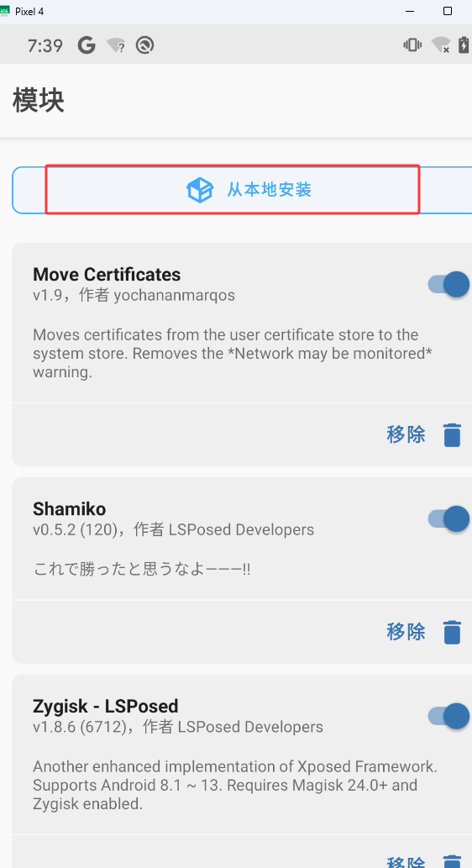Click the trash icon for Shamiko
472x868 pixels.
tap(452, 632)
